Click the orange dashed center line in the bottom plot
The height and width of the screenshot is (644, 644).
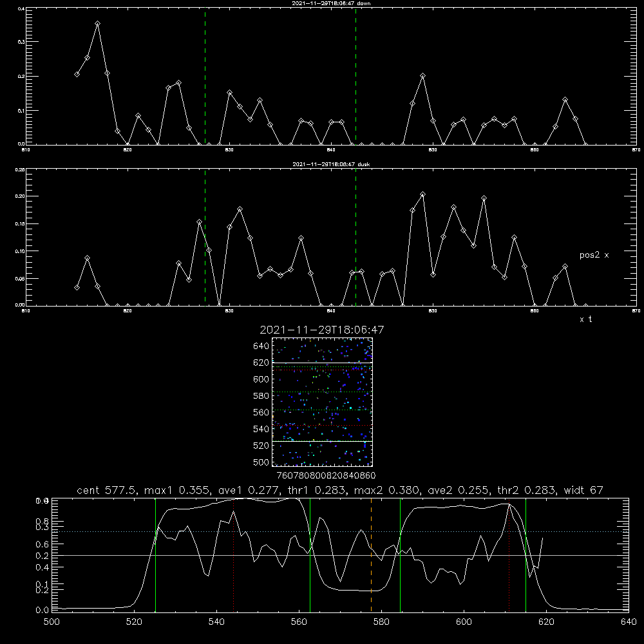point(372,555)
